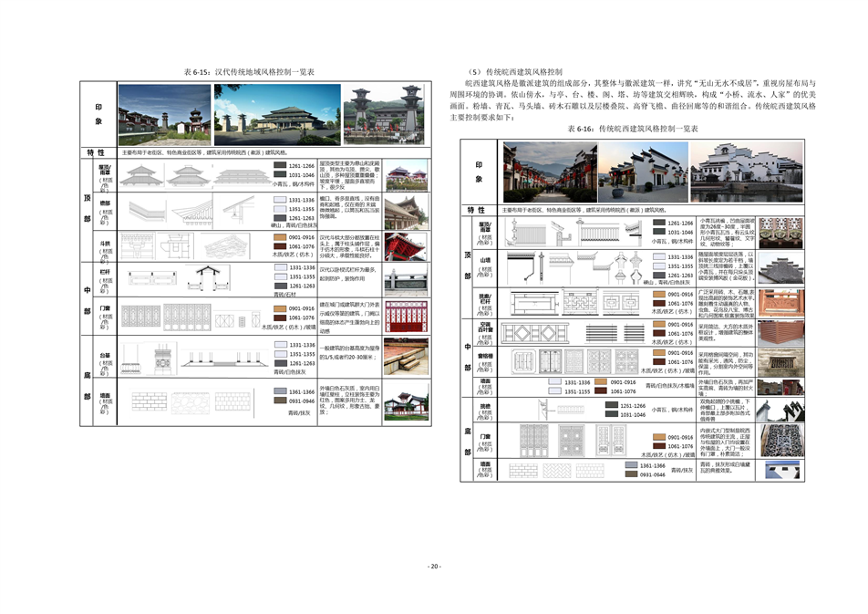The height and width of the screenshot is (614, 868).
Task: Click the description text starting "一般建筑的台基高度"
Action: (349, 352)
